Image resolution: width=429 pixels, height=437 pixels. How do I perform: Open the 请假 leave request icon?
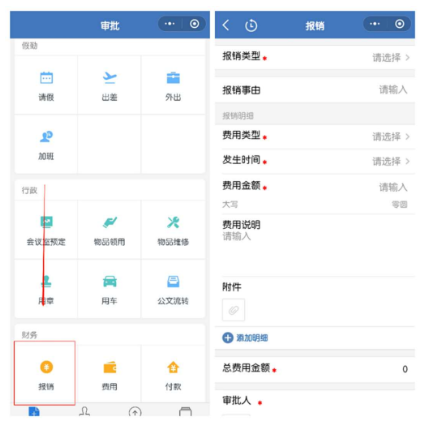pyautogui.click(x=46, y=78)
